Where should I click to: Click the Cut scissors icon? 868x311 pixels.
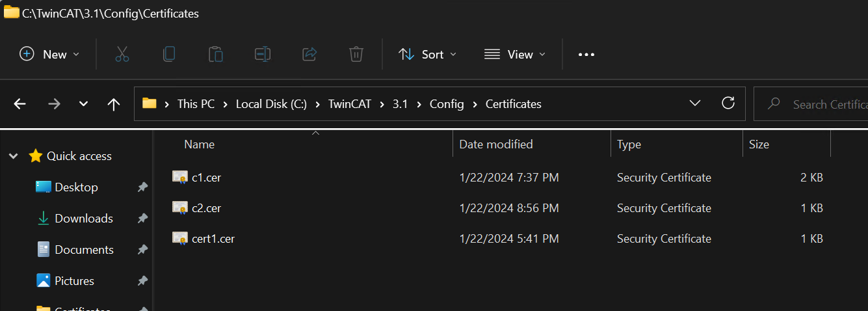coord(122,54)
